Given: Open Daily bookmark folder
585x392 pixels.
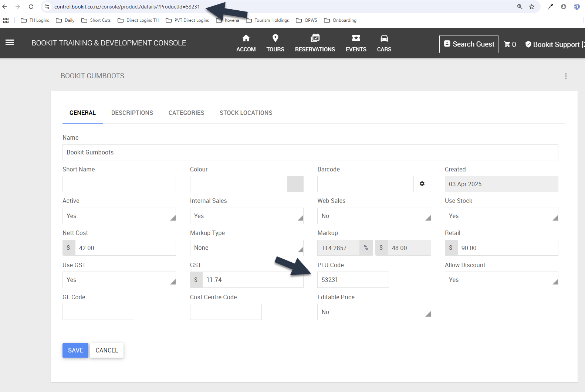Looking at the screenshot, I should point(65,20).
